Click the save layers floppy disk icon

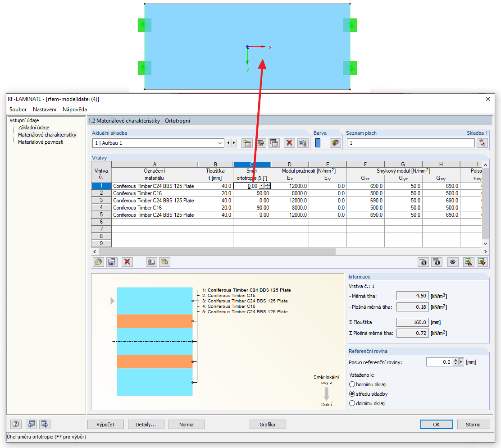tap(112, 262)
